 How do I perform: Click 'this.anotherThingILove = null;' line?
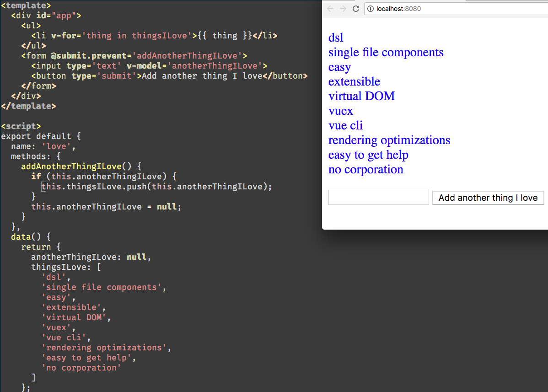[106, 207]
